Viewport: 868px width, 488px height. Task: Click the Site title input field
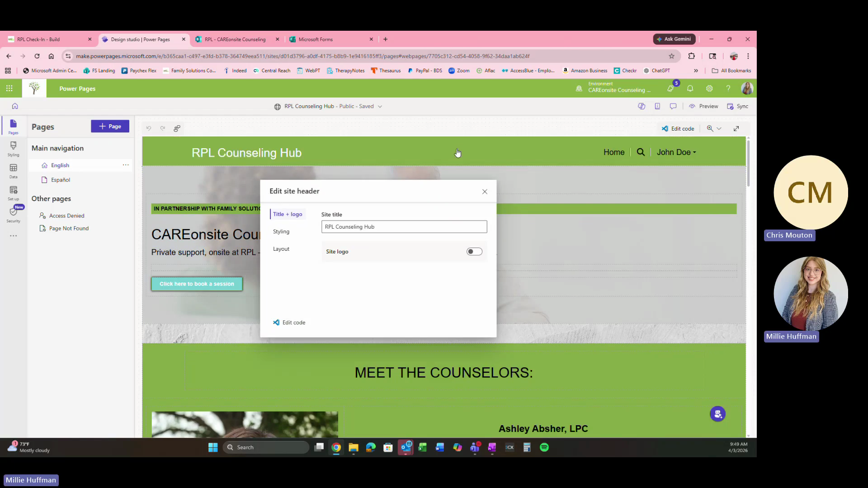pos(404,227)
